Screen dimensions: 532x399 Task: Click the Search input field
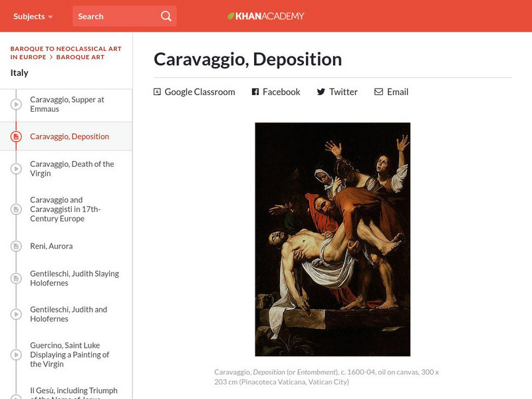(124, 16)
